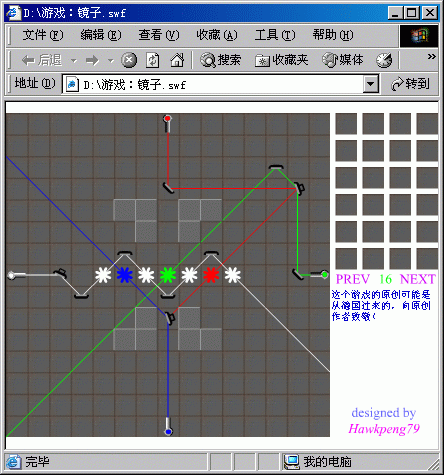
Task: Click the mirror where the red and green beams meet
Action: tap(300, 189)
